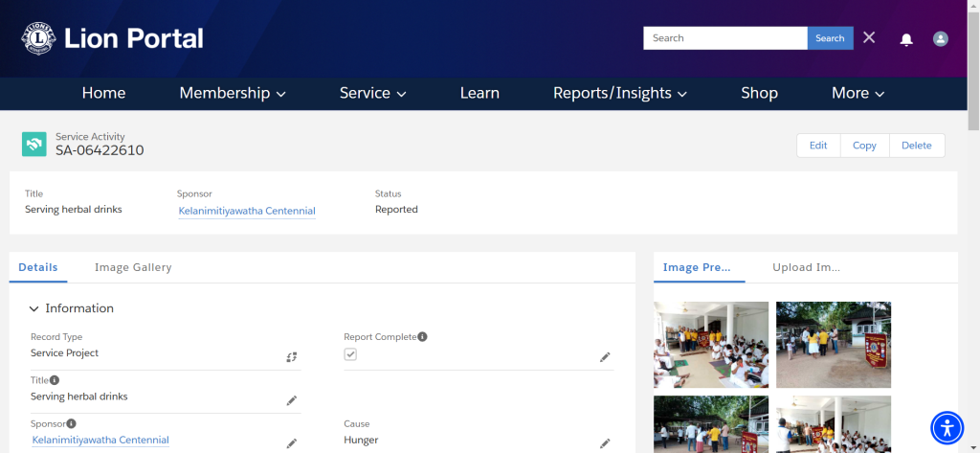Click the Reported status value
980x453 pixels.
click(396, 210)
